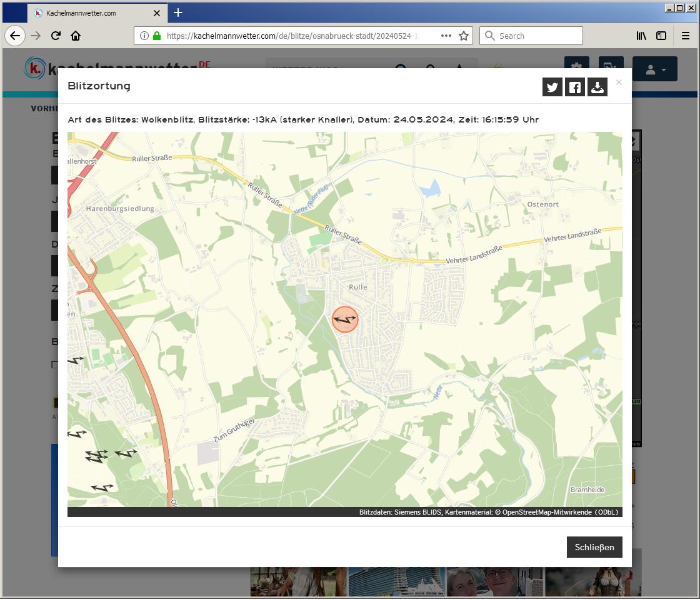
Task: Open page actions three-dot menu
Action: (x=446, y=36)
